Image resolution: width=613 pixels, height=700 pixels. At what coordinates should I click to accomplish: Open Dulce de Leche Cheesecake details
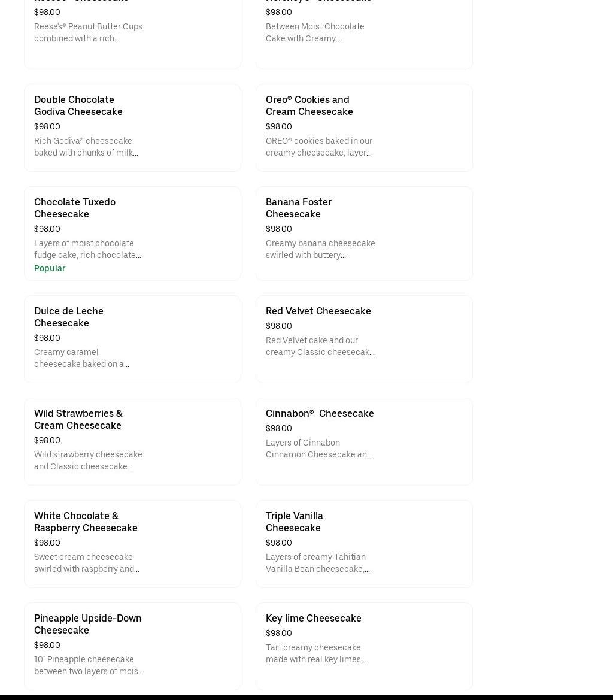69,317
